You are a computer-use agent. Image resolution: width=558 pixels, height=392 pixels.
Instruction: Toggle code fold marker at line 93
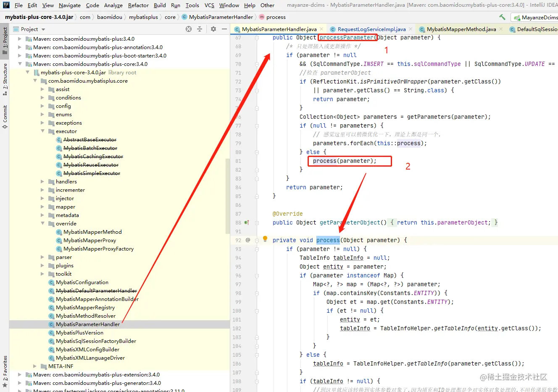point(257,249)
